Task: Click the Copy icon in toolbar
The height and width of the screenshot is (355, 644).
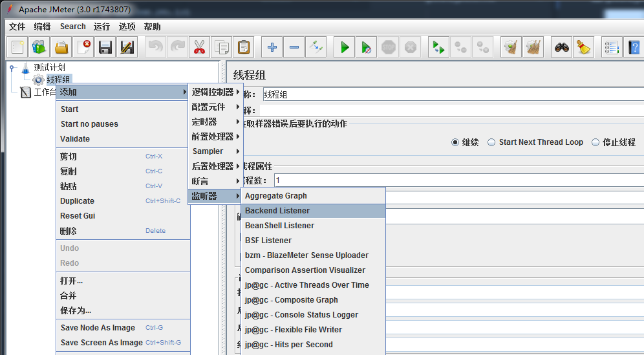Action: pyautogui.click(x=222, y=47)
